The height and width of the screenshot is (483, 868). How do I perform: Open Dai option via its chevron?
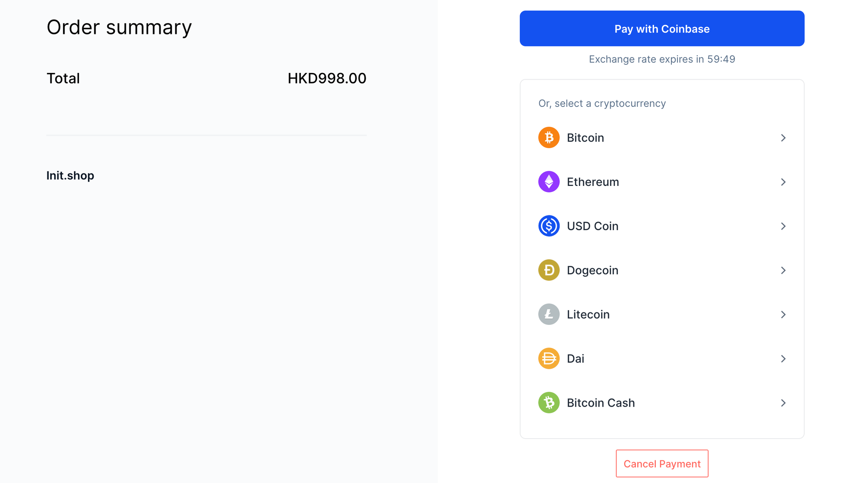783,359
